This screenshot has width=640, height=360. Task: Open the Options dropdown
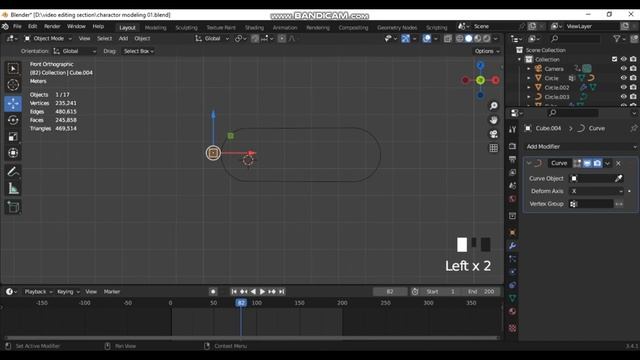[487, 51]
